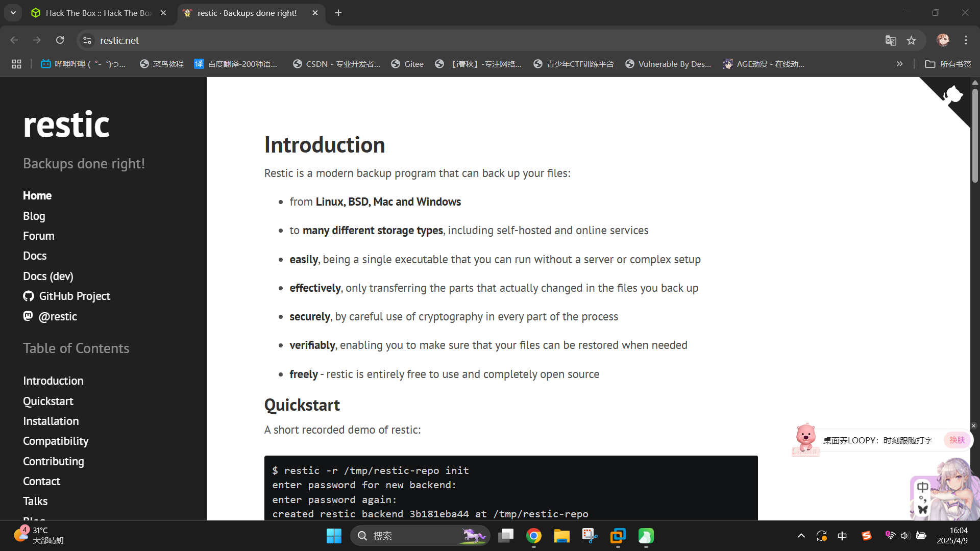Viewport: 980px width, 551px height.
Task: Expand hidden bookmarks chevron
Action: 899,64
